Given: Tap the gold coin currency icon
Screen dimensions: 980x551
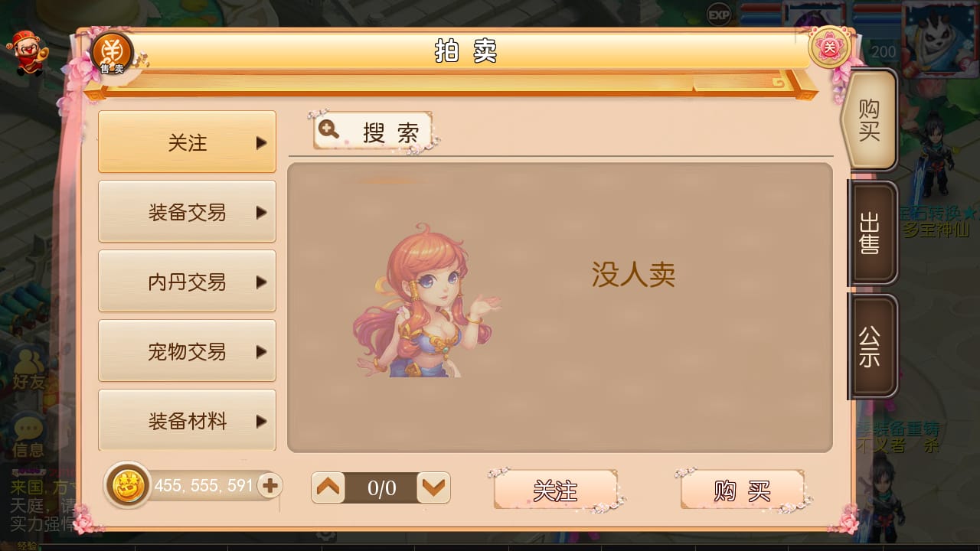Looking at the screenshot, I should (x=128, y=485).
